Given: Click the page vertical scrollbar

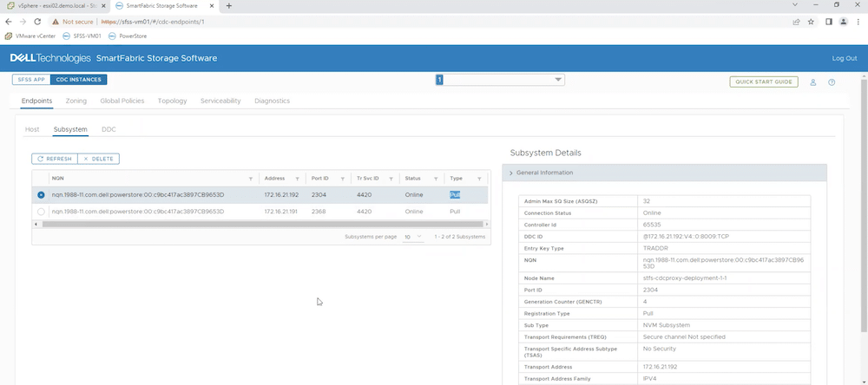Looking at the screenshot, I should tap(865, 205).
